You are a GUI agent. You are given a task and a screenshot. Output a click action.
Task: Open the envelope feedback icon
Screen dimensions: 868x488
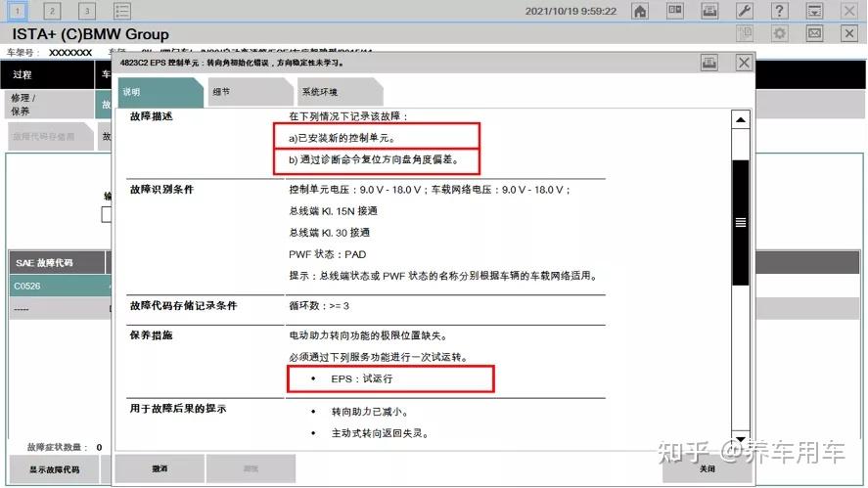click(814, 34)
